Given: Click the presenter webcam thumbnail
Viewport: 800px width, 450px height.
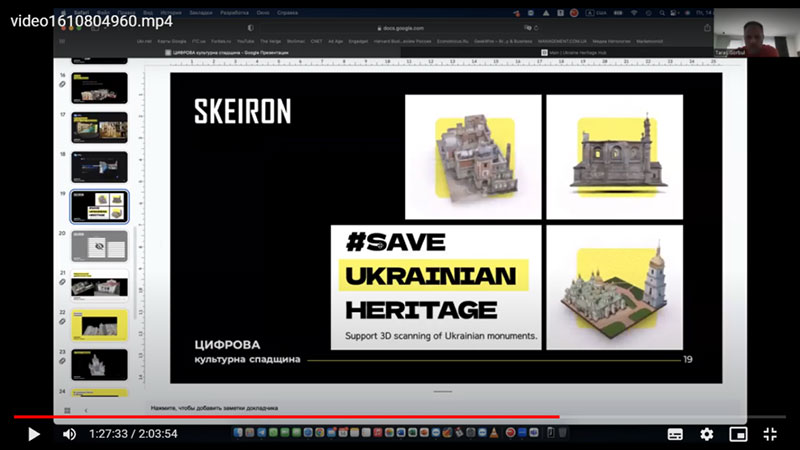Looking at the screenshot, I should [755, 33].
